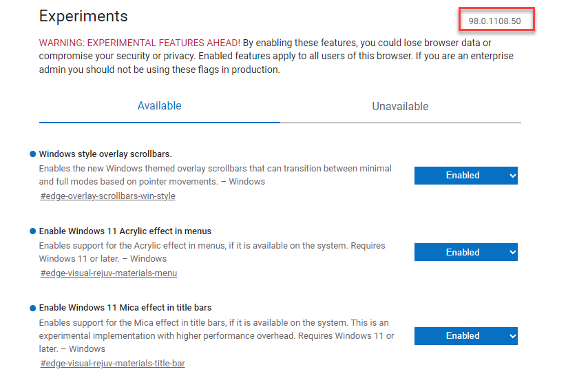Screen dimensions: 588x376
Task: Click the #edge-visual-rejuv-materials-title-bar link
Action: tap(112, 364)
